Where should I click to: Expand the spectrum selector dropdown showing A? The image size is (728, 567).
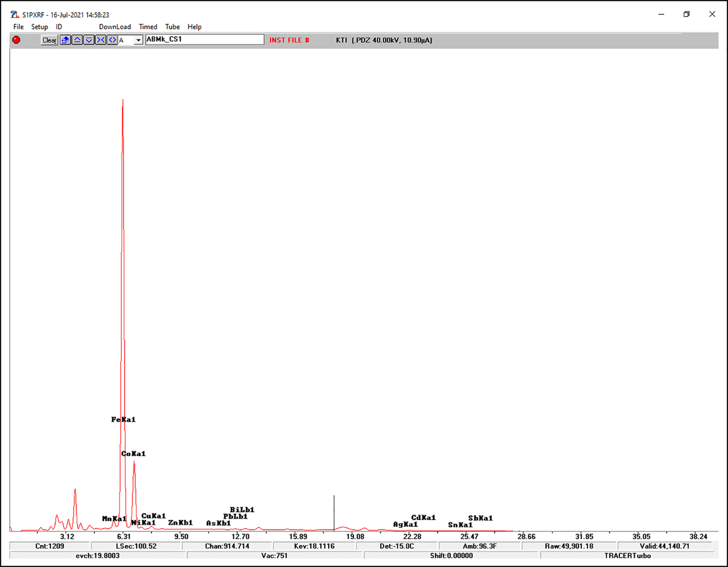(138, 40)
